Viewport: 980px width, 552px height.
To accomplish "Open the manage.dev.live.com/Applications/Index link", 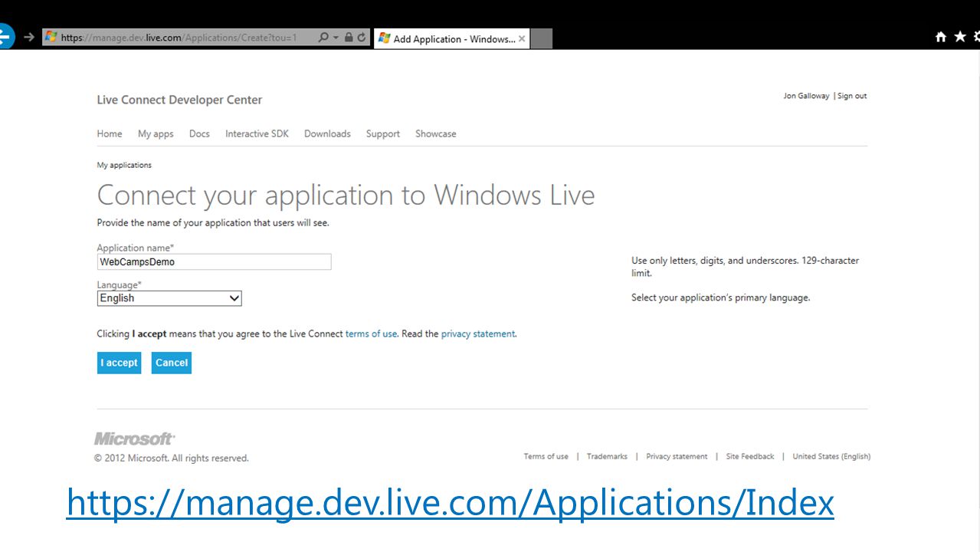I will click(x=450, y=503).
